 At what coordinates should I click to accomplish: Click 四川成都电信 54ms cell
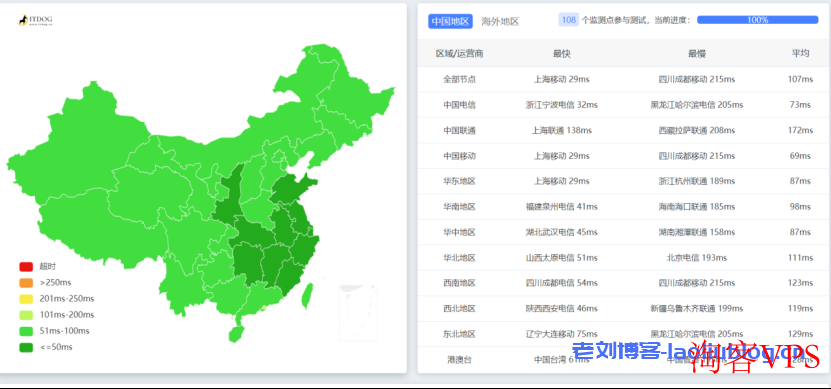tap(562, 283)
